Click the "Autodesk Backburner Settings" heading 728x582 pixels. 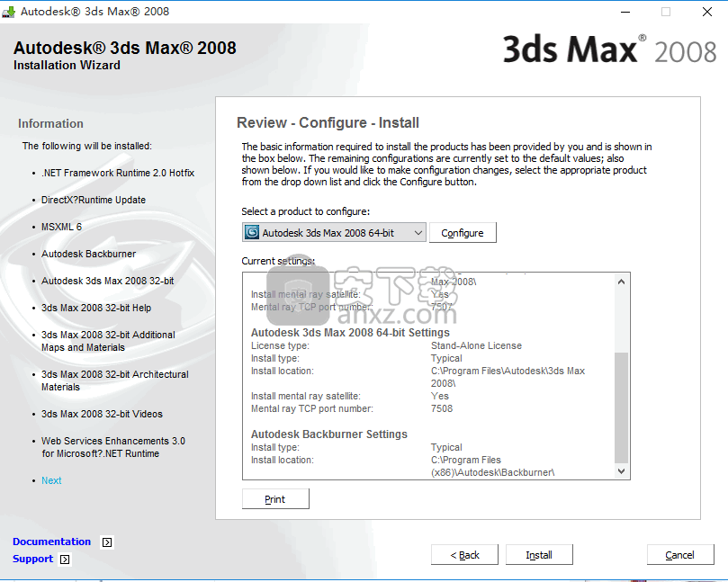329,434
